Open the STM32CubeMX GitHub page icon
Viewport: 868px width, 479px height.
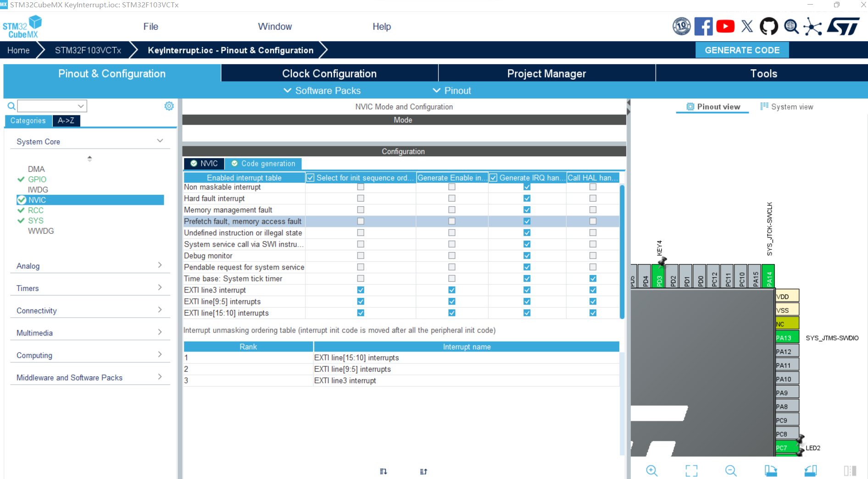(769, 26)
